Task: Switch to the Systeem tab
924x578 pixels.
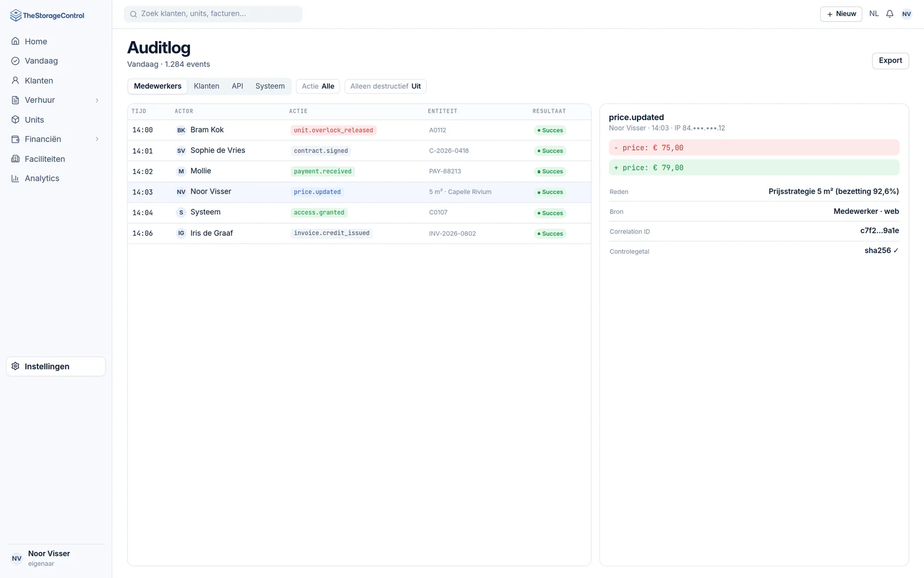Action: coord(270,86)
